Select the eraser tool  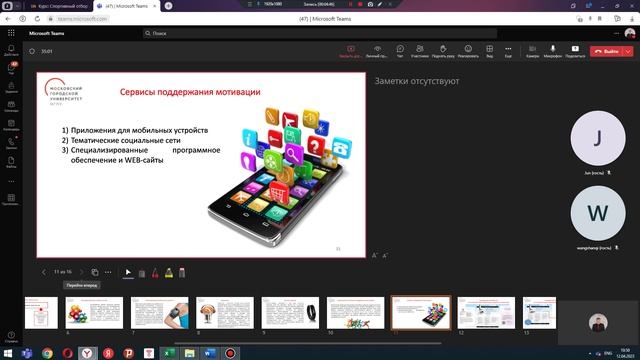tap(182, 273)
